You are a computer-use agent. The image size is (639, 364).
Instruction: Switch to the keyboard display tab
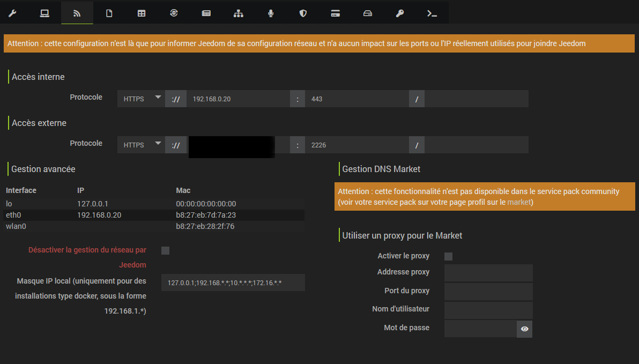tap(206, 12)
